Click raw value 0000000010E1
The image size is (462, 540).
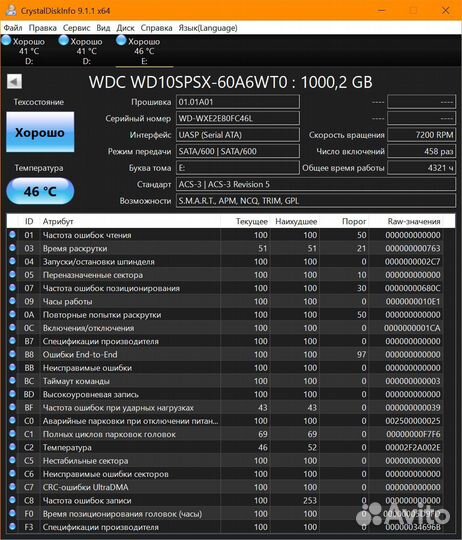point(413,302)
